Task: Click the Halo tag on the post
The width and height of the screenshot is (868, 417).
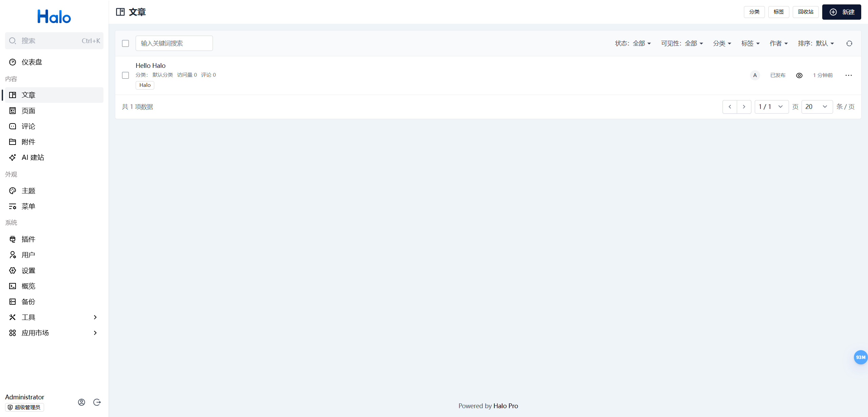Action: click(145, 85)
